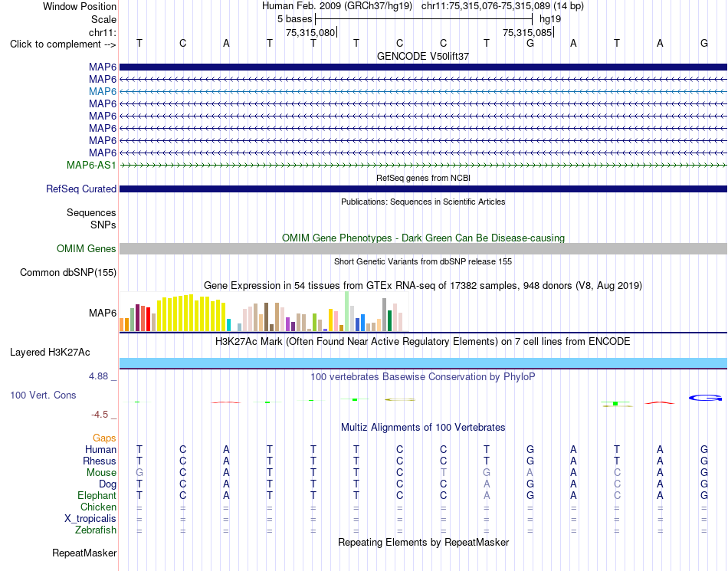The width and height of the screenshot is (728, 571).
Task: Click the thick dark-blue MAP6 exon bar under GENCODE
Action: [x=423, y=67]
